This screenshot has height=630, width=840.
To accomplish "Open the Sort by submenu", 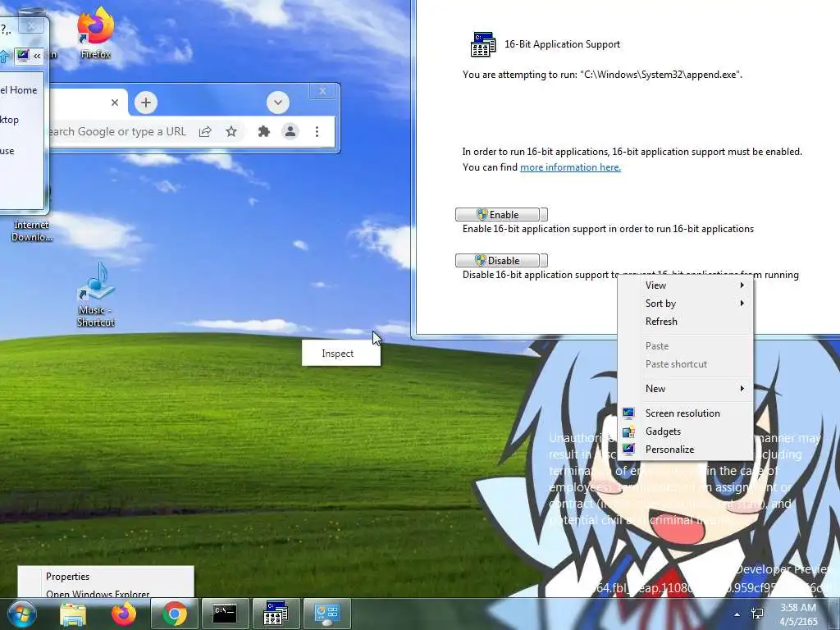I will pyautogui.click(x=685, y=304).
